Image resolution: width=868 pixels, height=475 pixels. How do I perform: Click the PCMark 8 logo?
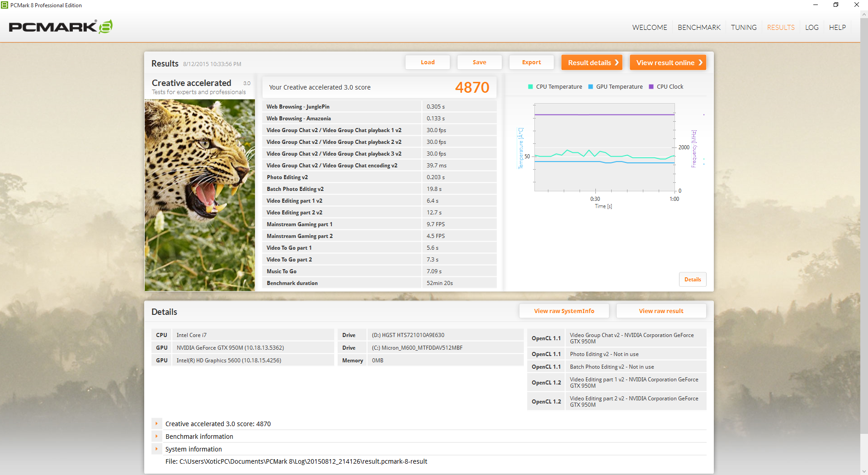(61, 27)
